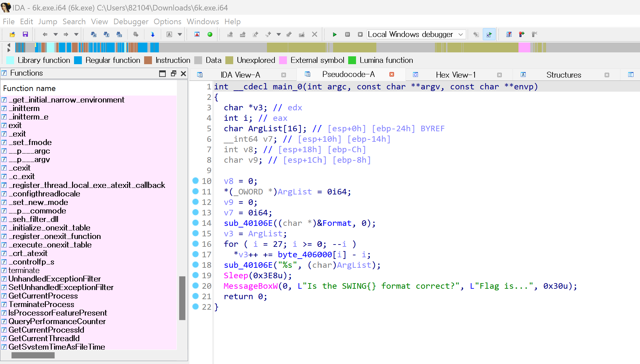
Task: Start the debugger with green play button
Action: 334,34
